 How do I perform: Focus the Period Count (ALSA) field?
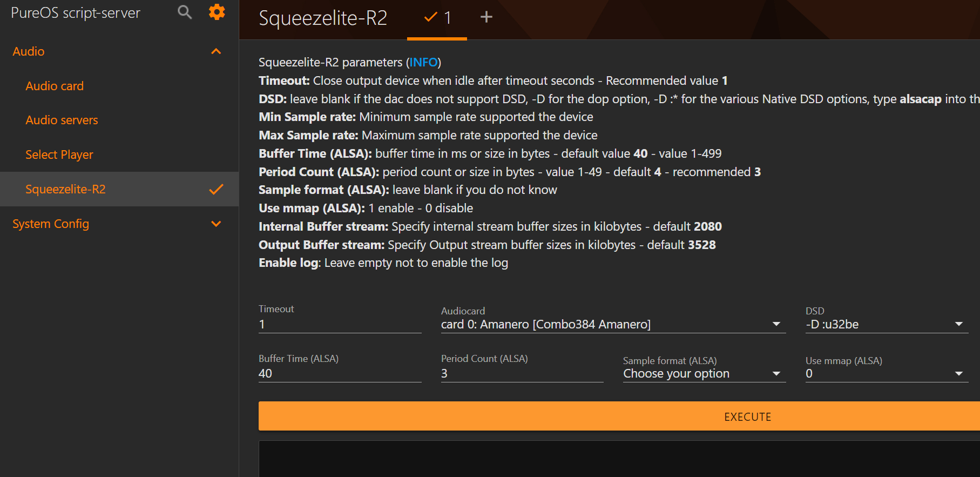pos(522,374)
